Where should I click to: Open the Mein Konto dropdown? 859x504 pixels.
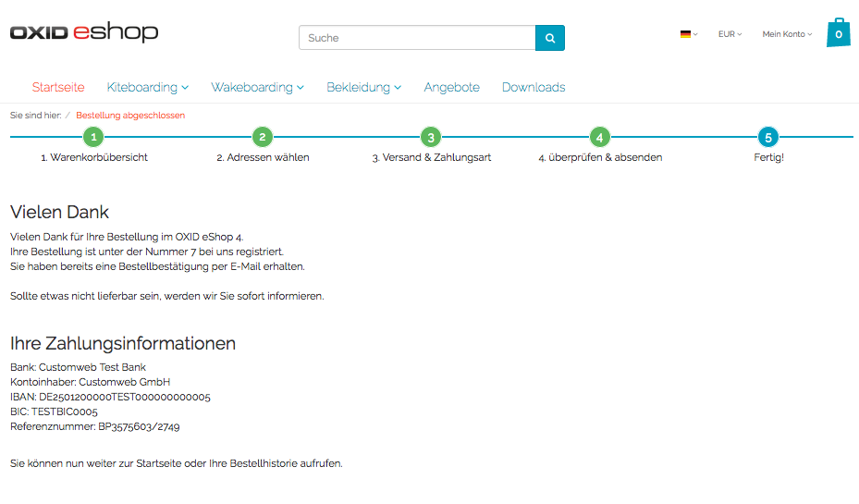click(787, 34)
